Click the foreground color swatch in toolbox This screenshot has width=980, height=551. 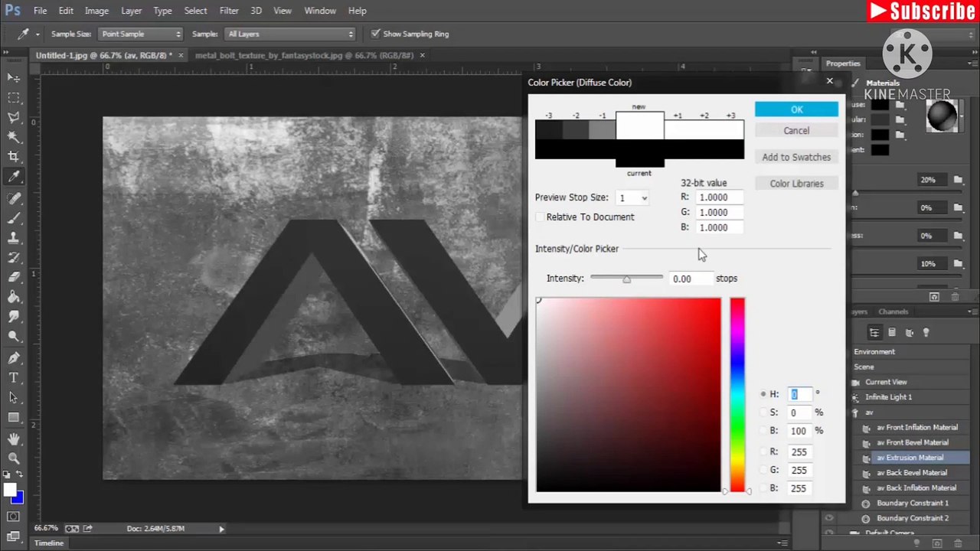(9, 491)
